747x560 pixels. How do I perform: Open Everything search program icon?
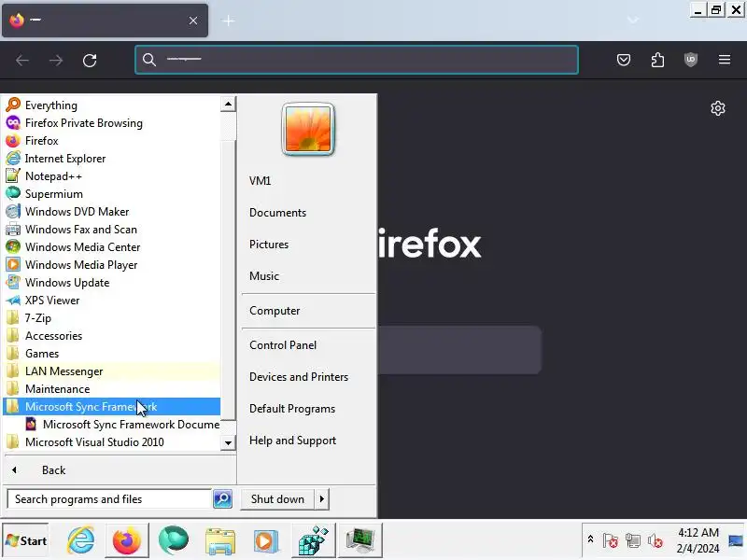13,105
